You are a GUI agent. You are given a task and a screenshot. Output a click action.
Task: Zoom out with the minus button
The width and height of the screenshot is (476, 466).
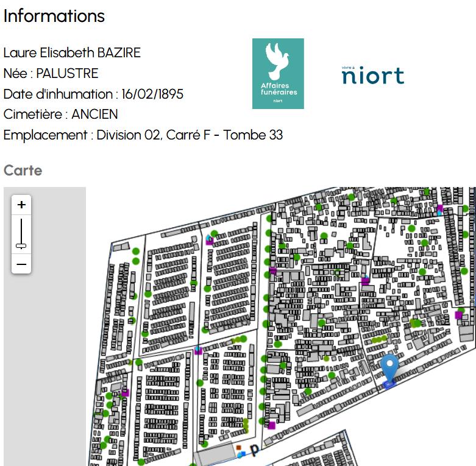21,264
